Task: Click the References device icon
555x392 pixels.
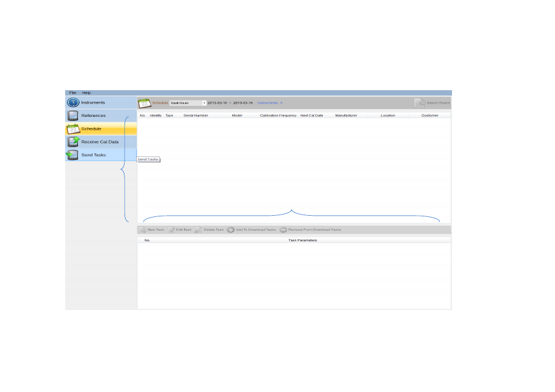Action: [73, 116]
